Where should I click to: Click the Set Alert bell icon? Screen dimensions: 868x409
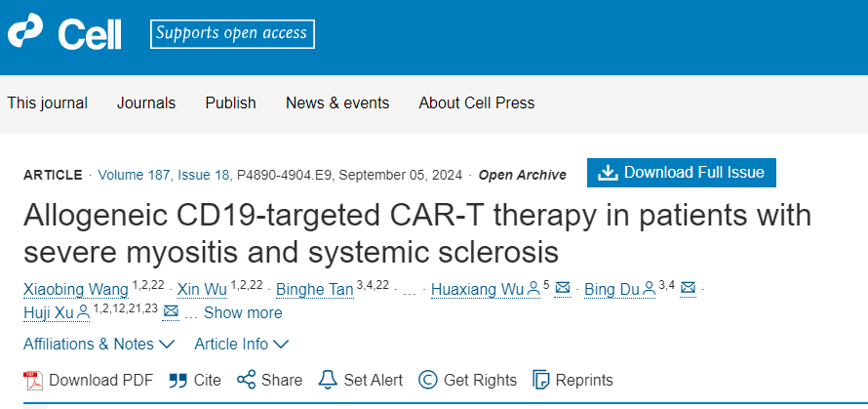click(x=328, y=380)
